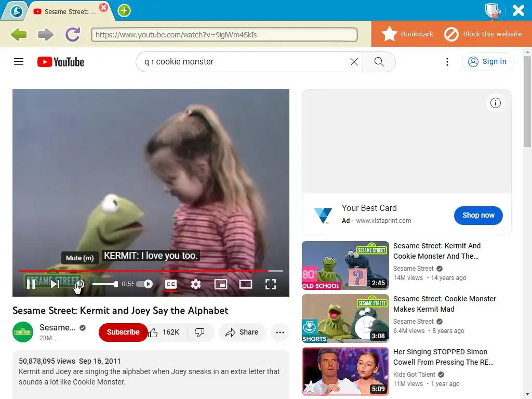
Task: Open Kids Got Talent channel name
Action: pos(414,375)
